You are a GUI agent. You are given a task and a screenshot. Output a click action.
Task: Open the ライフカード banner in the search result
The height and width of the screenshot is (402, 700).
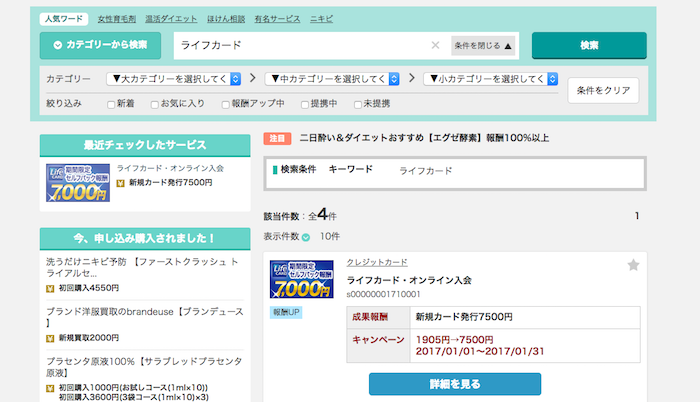[301, 279]
